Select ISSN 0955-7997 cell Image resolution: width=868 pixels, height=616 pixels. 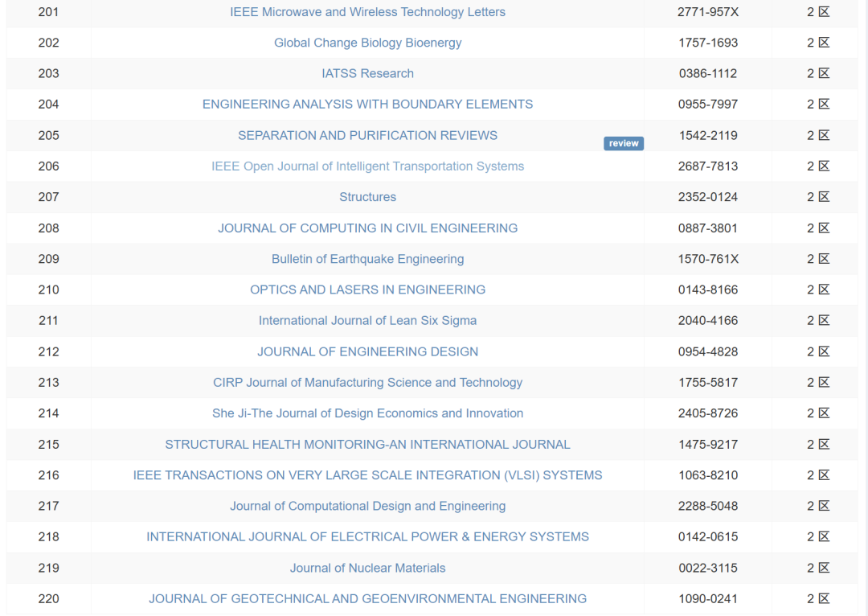click(708, 105)
